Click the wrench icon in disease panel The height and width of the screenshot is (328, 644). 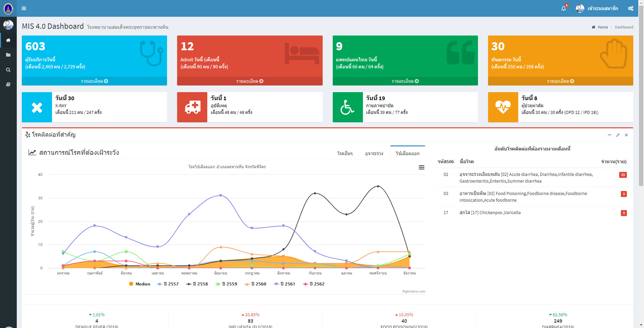[x=618, y=135]
